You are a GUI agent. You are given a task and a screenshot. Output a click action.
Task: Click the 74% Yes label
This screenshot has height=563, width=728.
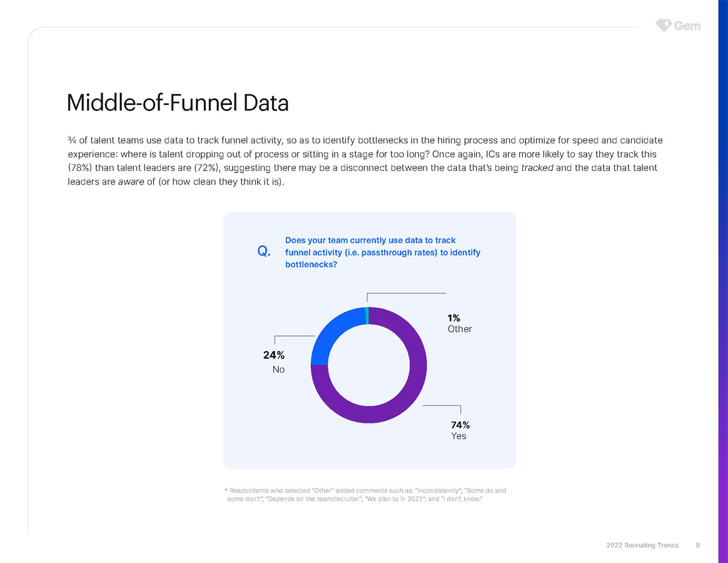[x=460, y=430]
